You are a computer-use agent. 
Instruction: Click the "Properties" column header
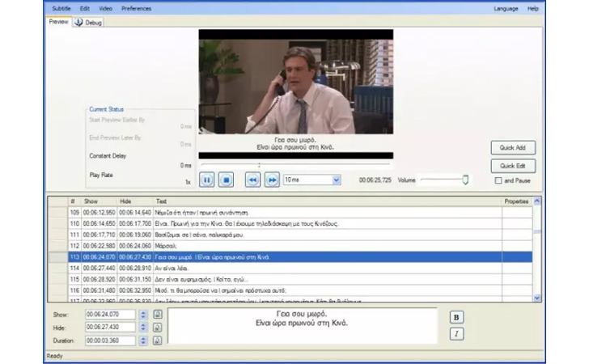(517, 201)
